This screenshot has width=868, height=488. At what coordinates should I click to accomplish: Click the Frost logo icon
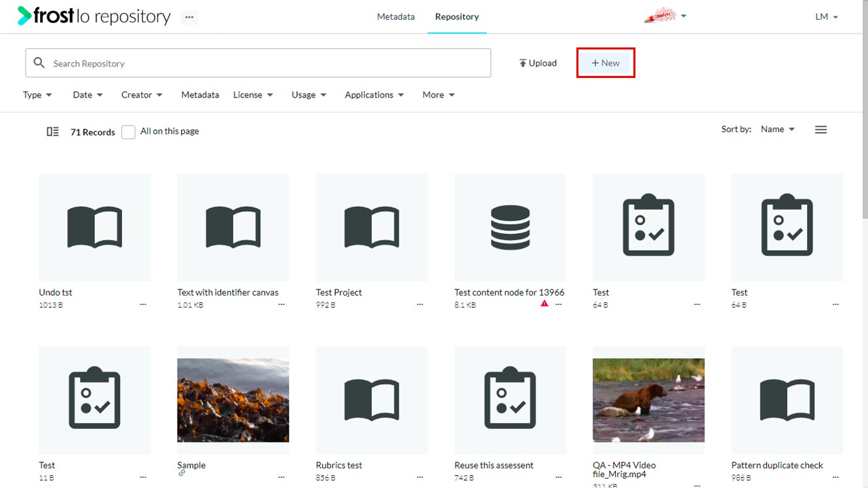coord(24,16)
